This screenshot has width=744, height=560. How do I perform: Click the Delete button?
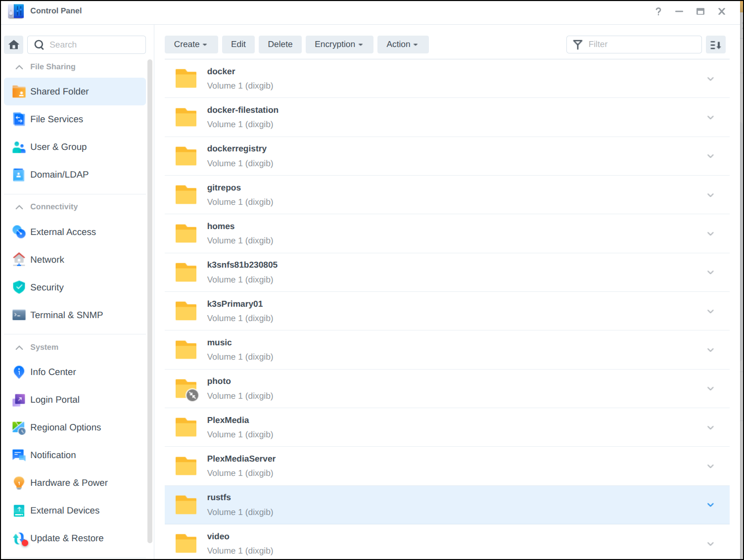point(280,45)
